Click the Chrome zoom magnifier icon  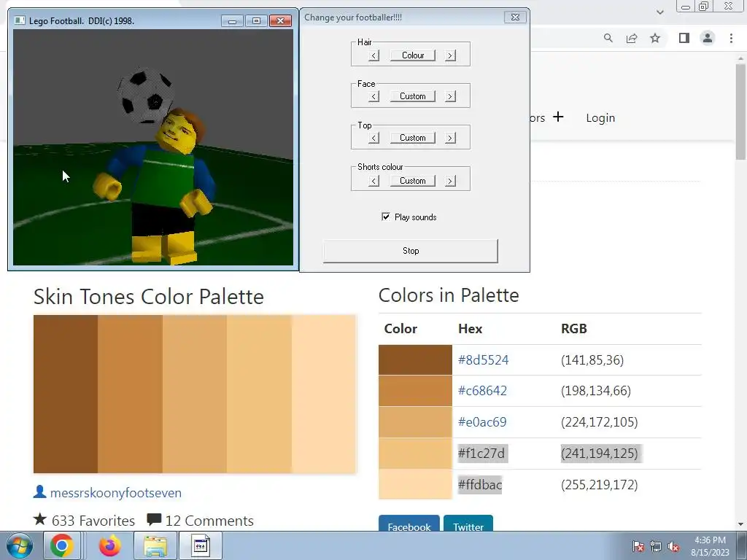pyautogui.click(x=608, y=38)
